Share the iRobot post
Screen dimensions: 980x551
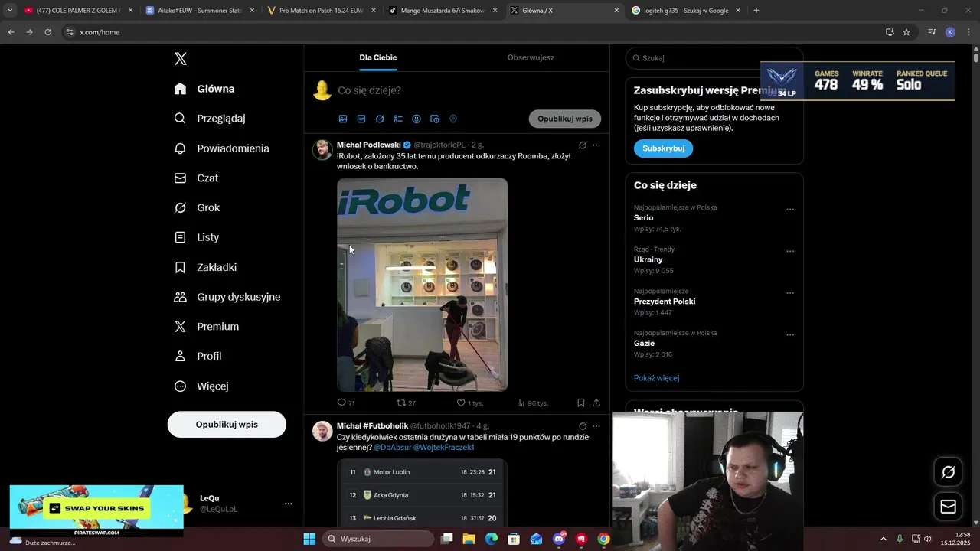click(596, 403)
